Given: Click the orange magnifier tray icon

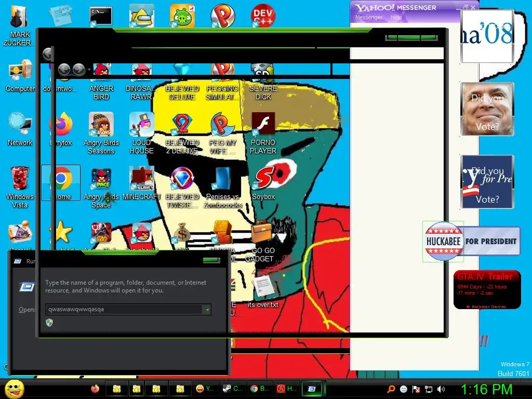Looking at the screenshot, I should [x=391, y=389].
